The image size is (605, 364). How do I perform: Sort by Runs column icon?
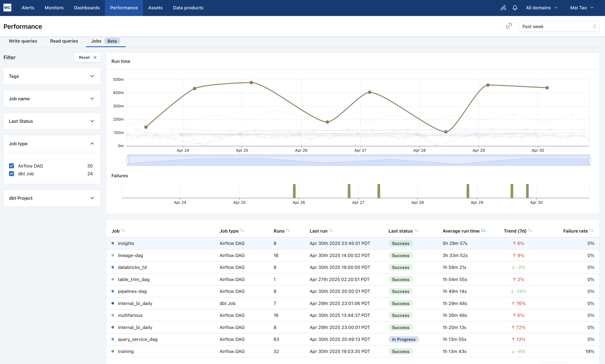point(288,231)
